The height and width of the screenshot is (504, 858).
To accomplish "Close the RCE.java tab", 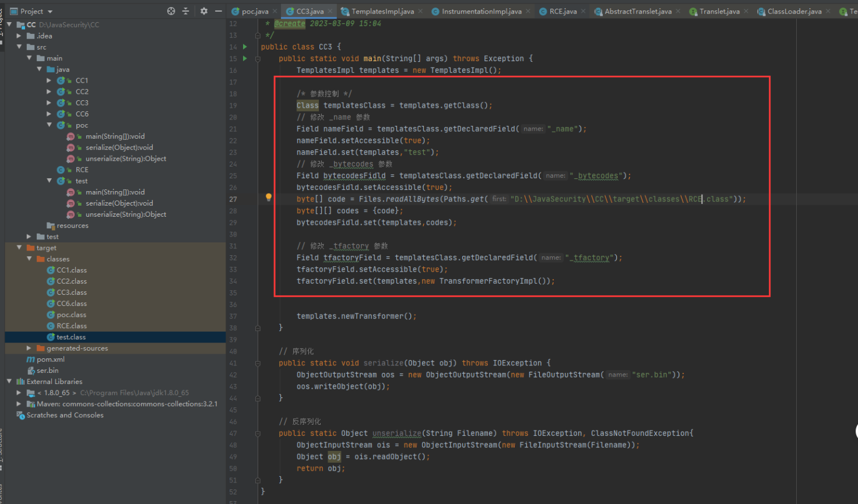I will tap(583, 11).
